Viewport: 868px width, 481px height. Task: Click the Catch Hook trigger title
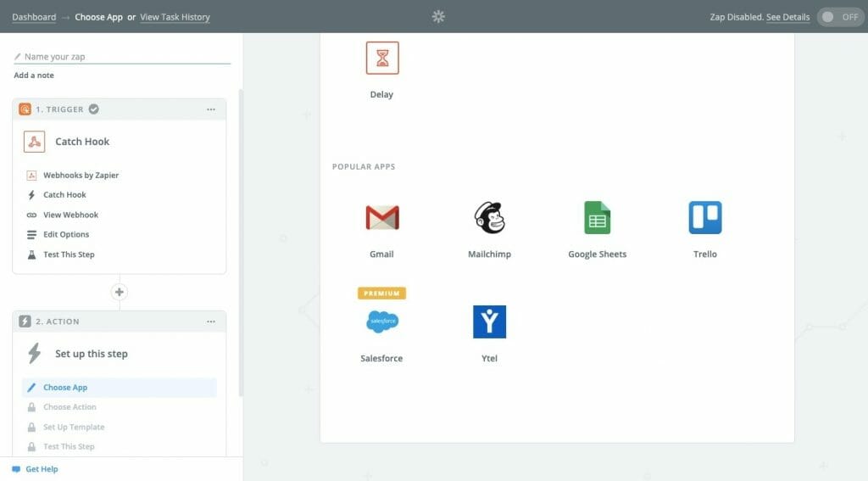coord(82,142)
